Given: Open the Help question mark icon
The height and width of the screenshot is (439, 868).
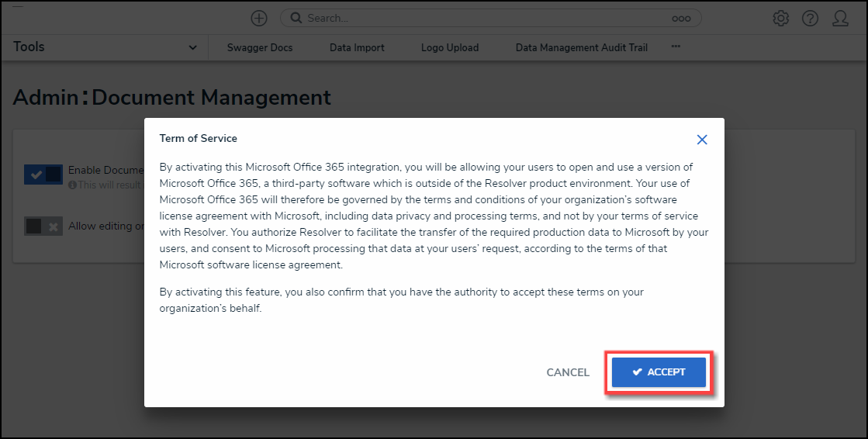Looking at the screenshot, I should (810, 19).
